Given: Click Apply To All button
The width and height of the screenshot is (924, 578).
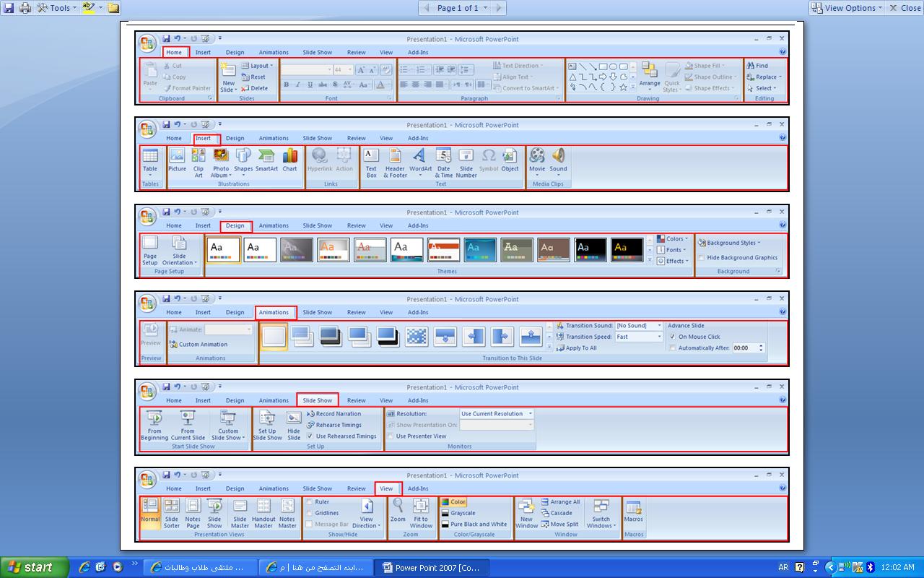Looking at the screenshot, I should (576, 348).
